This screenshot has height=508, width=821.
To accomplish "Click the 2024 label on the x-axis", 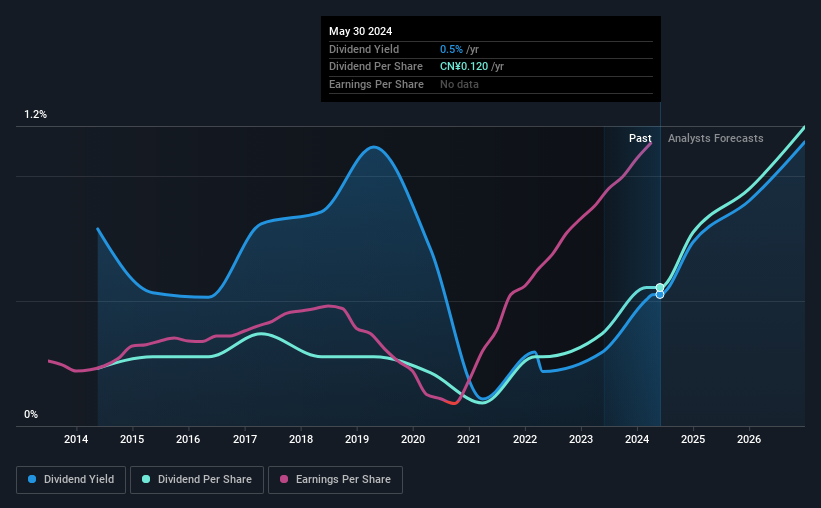I will [637, 439].
